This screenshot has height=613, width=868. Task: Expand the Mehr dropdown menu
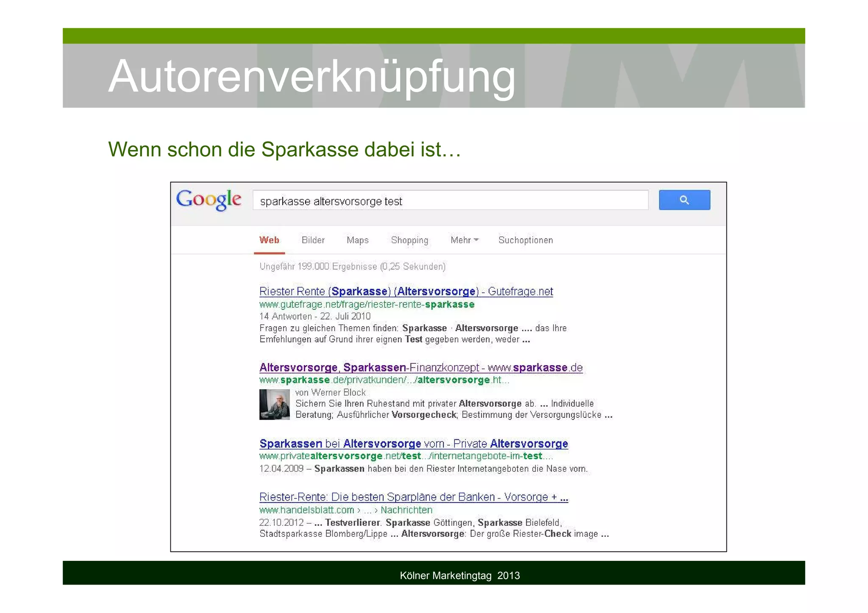[465, 240]
